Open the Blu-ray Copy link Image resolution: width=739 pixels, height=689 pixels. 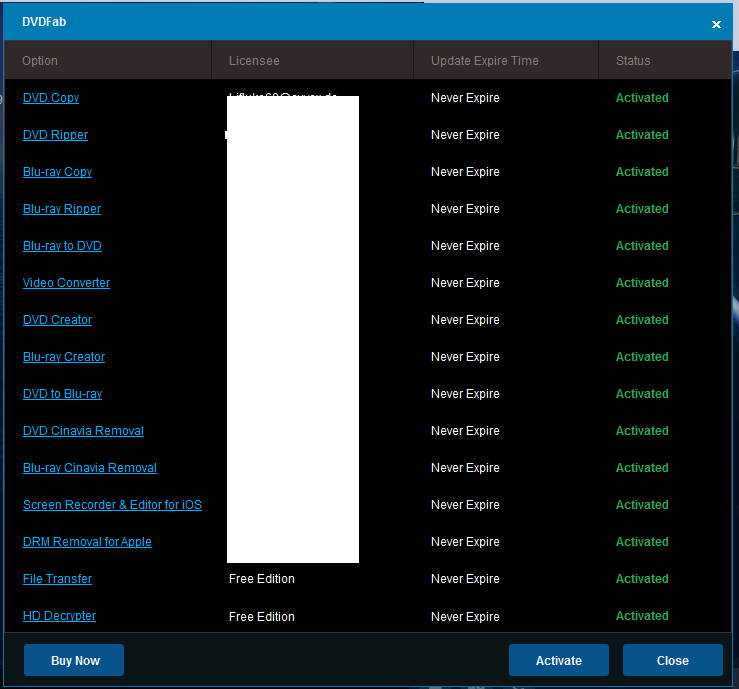click(x=57, y=172)
